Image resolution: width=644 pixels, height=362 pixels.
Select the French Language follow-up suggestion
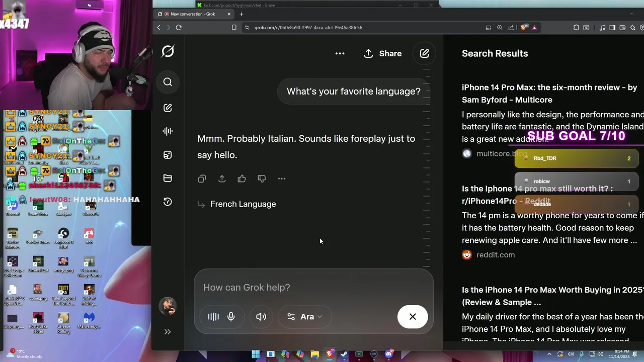243,204
